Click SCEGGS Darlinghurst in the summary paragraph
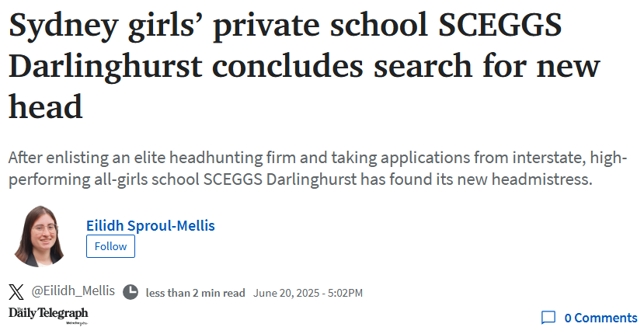Viewport: 644px width, 334px height. [280, 179]
